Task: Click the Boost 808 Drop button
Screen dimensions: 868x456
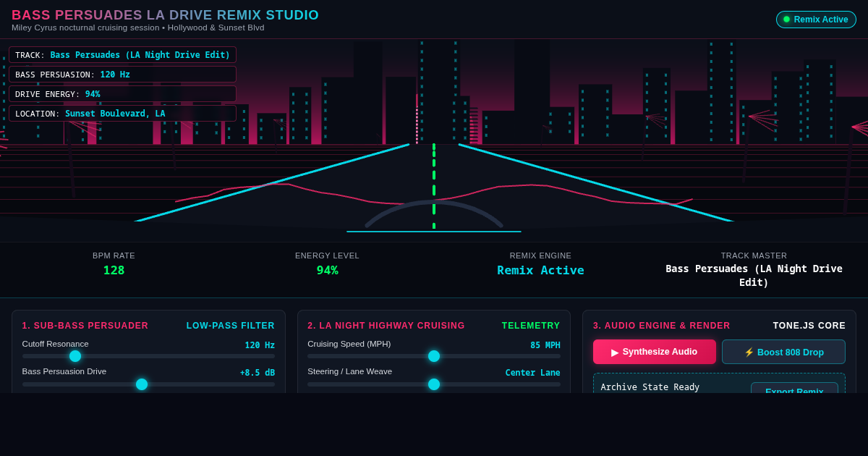Action: [x=783, y=352]
